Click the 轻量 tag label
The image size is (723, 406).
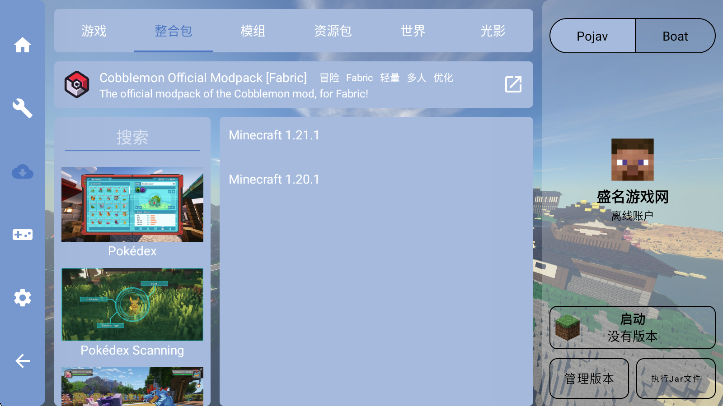(x=390, y=78)
